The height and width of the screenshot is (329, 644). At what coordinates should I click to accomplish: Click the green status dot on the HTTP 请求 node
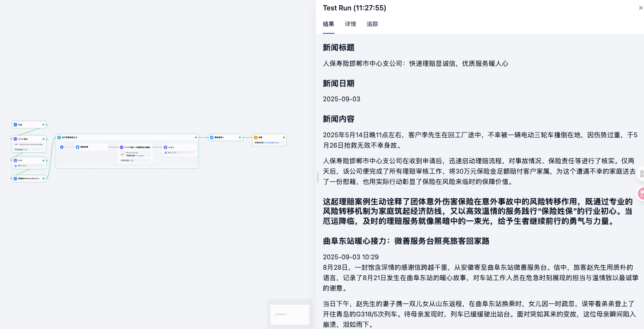pos(43,139)
